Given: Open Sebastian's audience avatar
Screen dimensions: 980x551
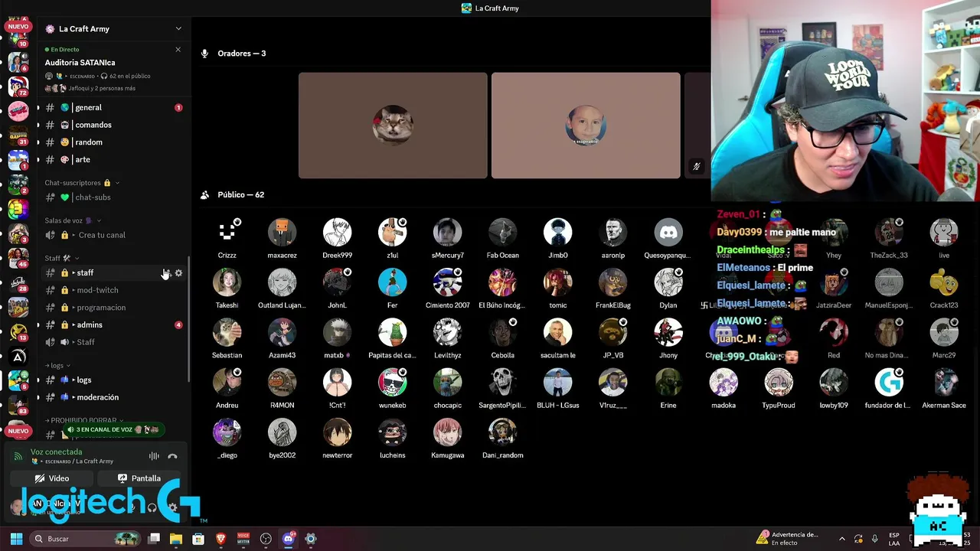Looking at the screenshot, I should pos(227,332).
